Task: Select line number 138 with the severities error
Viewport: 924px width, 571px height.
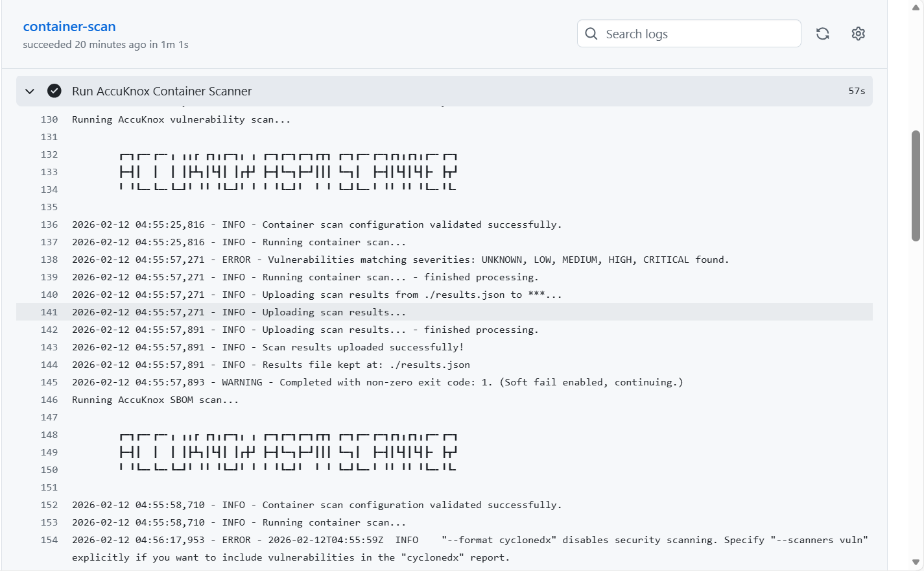Action: [49, 260]
